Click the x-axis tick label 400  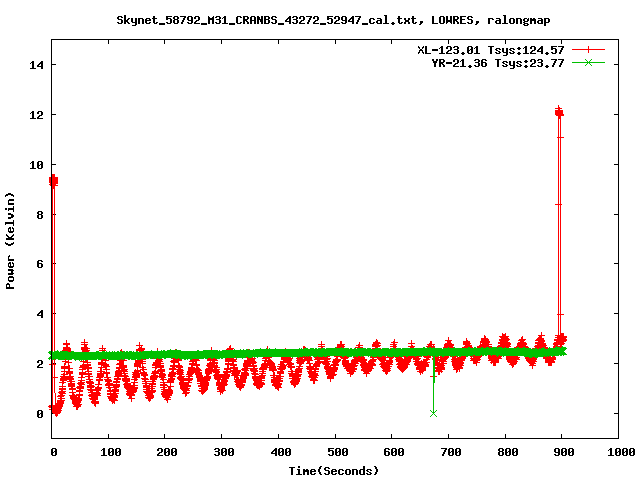pyautogui.click(x=280, y=452)
